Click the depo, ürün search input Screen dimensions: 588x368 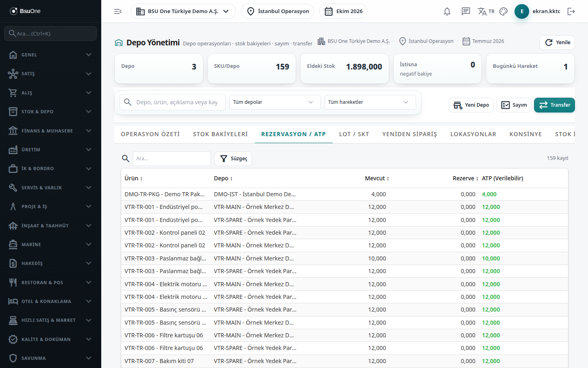pyautogui.click(x=173, y=102)
